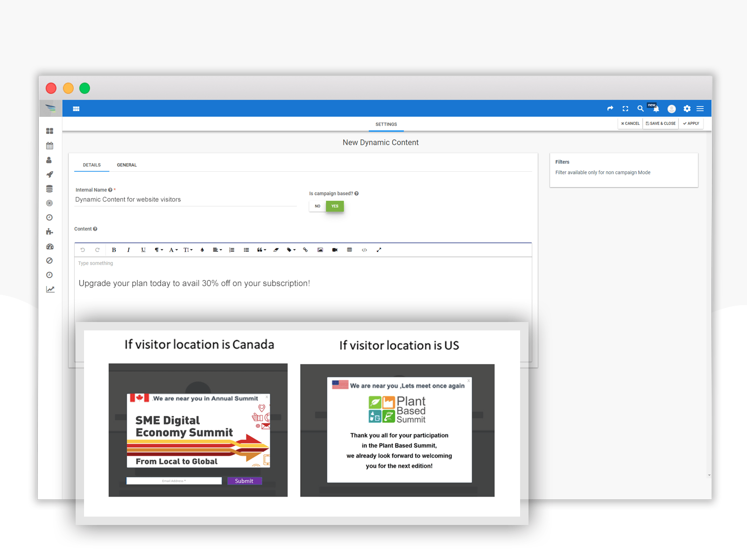Open the code view icon
Viewport: 747px width, 560px height.
click(x=364, y=250)
